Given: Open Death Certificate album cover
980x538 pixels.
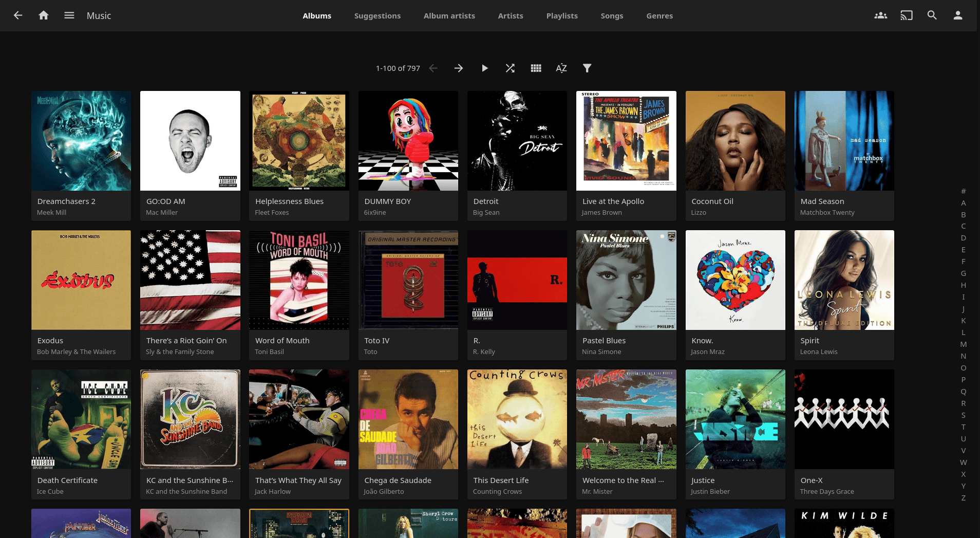Looking at the screenshot, I should [81, 419].
